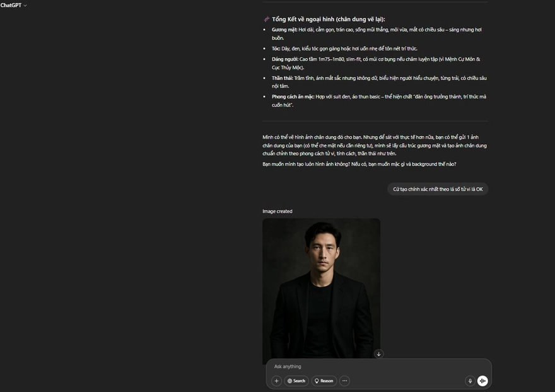Click the question "Bạn muốn mình tạo luôn"
Image resolution: width=555 pixels, height=392 pixels.
359,164
